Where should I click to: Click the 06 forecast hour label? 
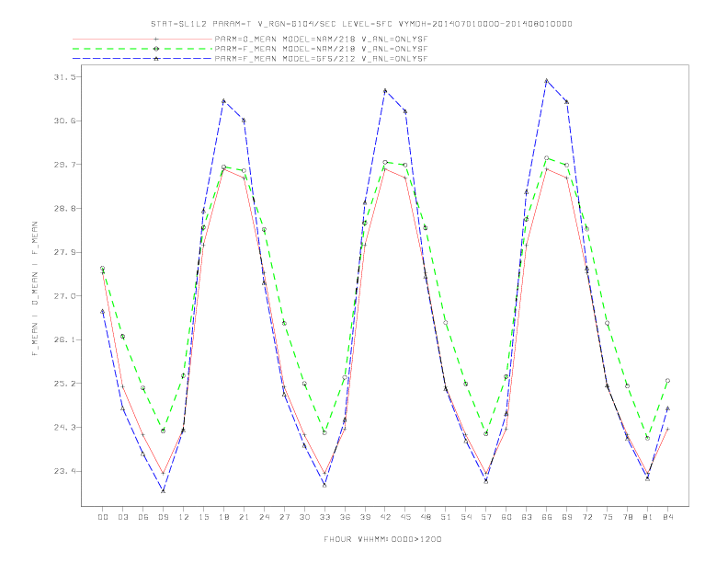pos(143,517)
